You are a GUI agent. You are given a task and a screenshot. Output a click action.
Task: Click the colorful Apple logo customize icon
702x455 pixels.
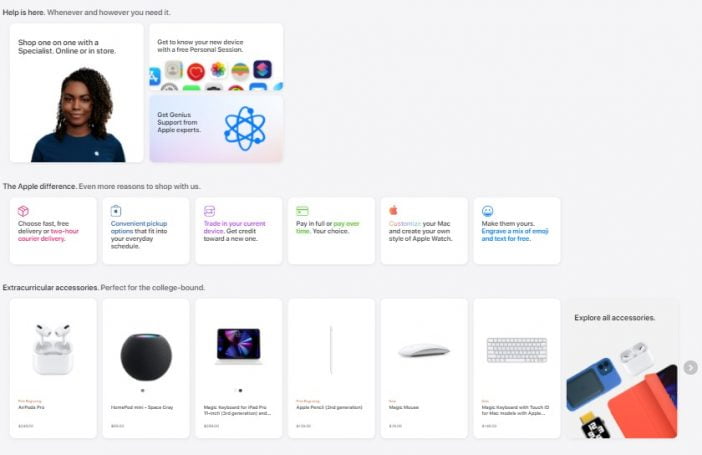pos(394,210)
